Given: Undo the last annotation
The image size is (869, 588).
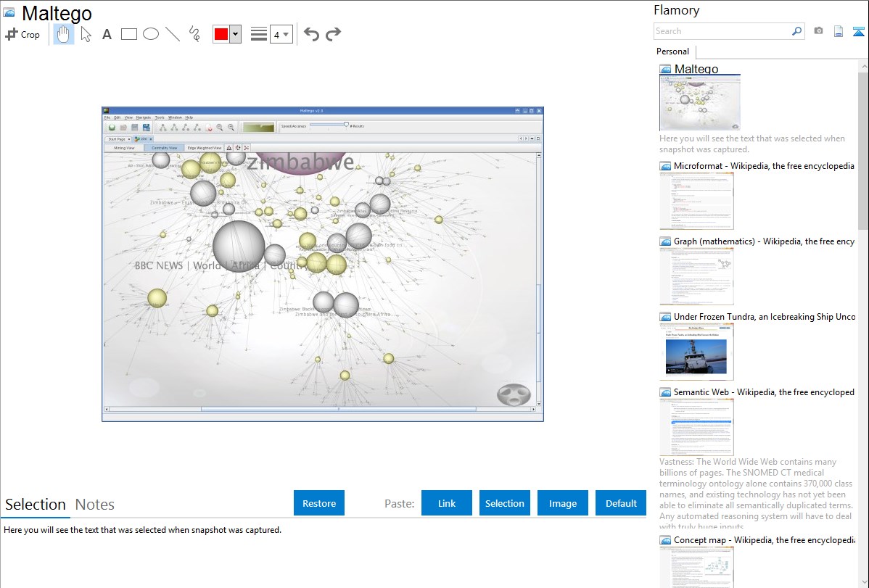Looking at the screenshot, I should [x=311, y=34].
